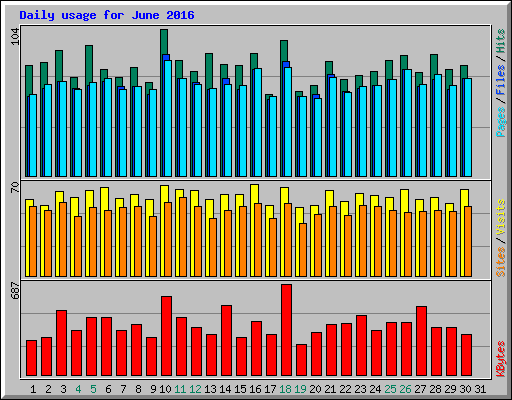Click the '687' axis label for KBytes
Image resolution: width=512 pixels, height=400 pixels.
point(15,290)
